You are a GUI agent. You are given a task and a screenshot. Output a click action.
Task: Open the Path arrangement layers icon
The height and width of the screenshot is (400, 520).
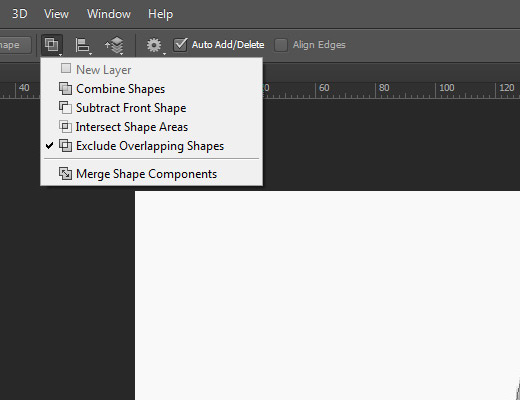tap(114, 45)
